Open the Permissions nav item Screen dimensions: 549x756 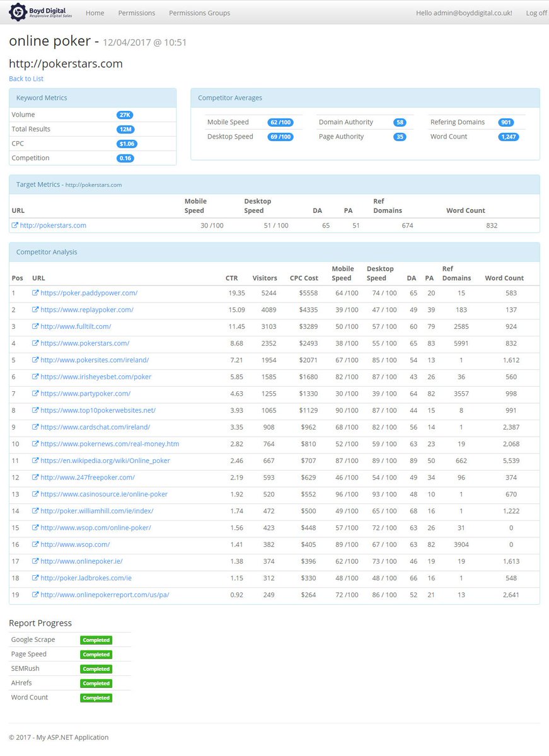pyautogui.click(x=137, y=13)
